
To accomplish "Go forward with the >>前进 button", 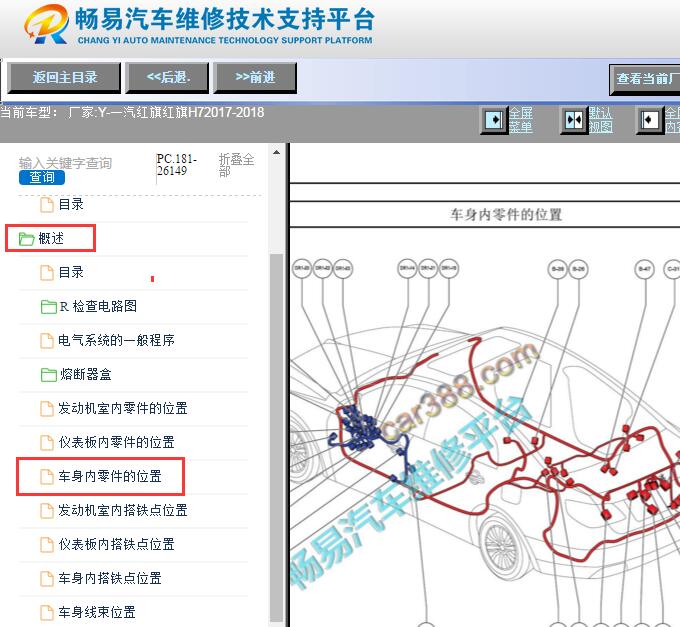I will pos(255,78).
